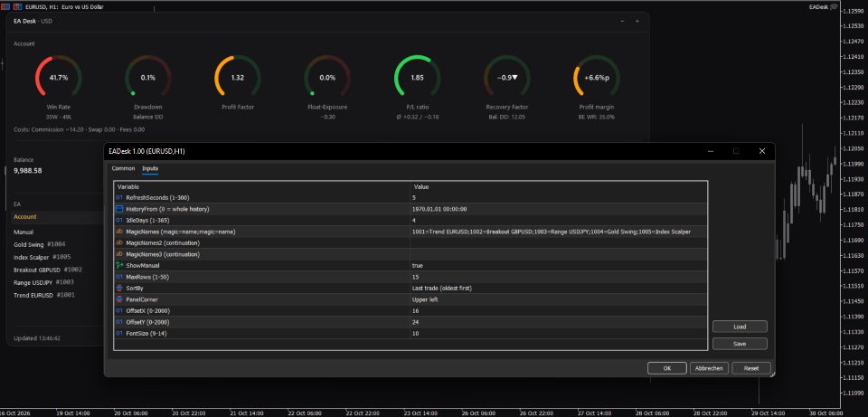Viewport: 868px width, 417px height.
Task: Click the OK button
Action: (x=667, y=368)
